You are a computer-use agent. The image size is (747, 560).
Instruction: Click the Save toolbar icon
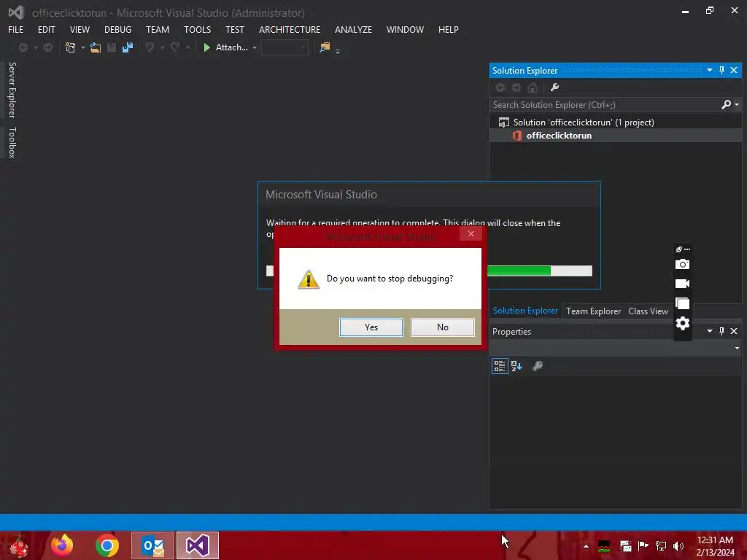(x=112, y=47)
